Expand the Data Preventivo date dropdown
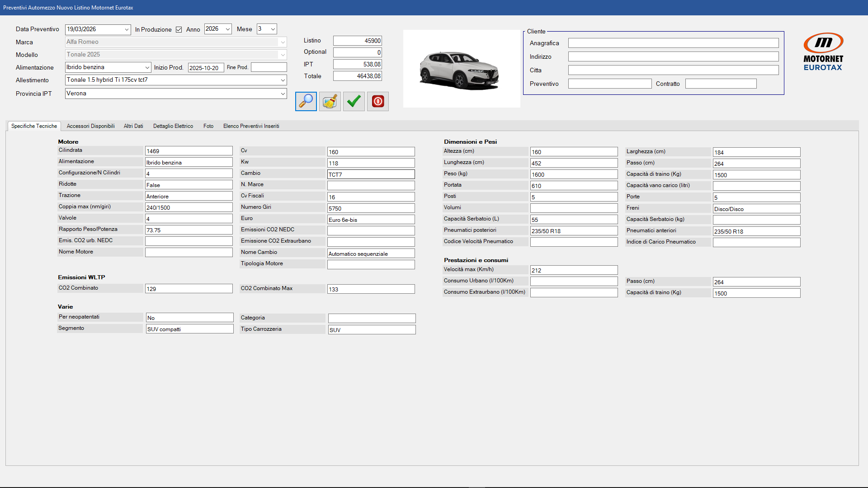This screenshot has height=488, width=868. pyautogui.click(x=127, y=30)
